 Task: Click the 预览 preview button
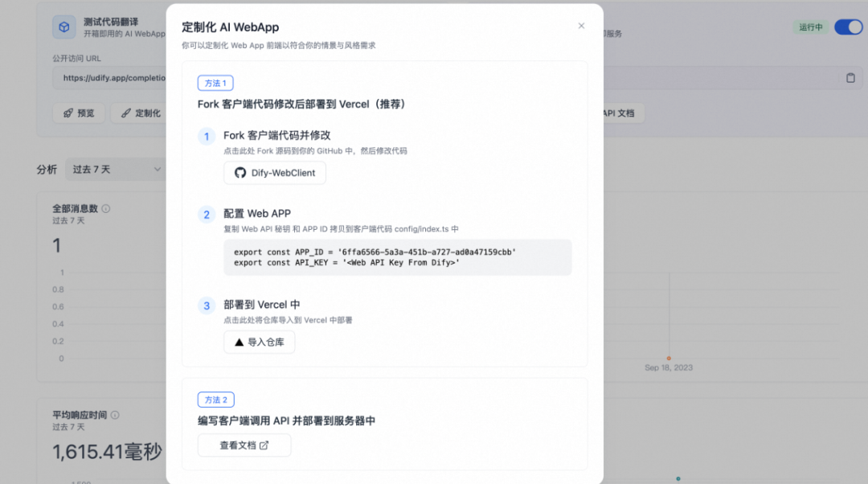79,113
